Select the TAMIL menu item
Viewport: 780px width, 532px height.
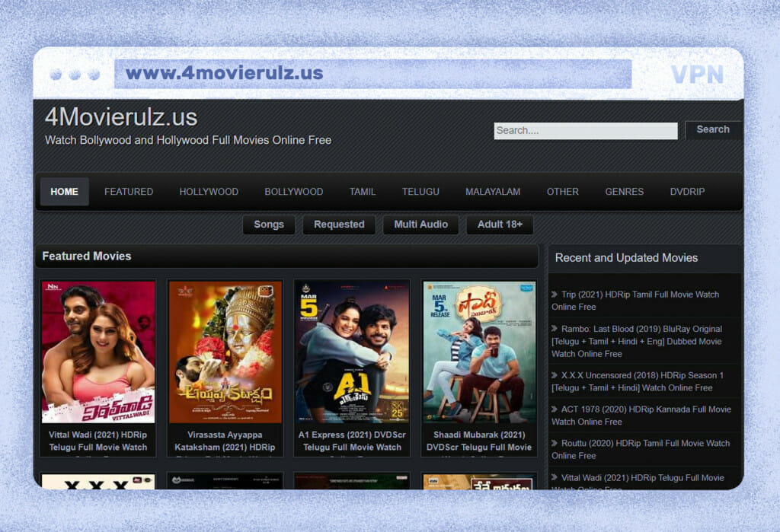[x=363, y=192]
